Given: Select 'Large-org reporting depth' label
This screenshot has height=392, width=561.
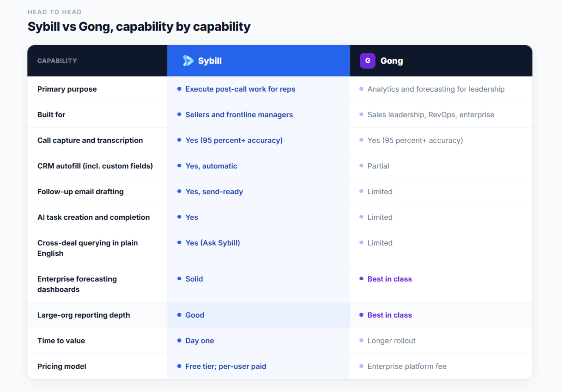Looking at the screenshot, I should pyautogui.click(x=84, y=315).
